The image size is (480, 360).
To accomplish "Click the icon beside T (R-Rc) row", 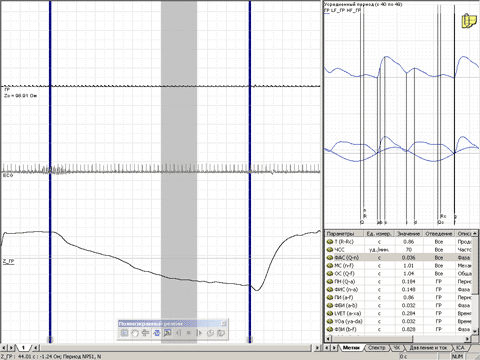I will coord(330,242).
